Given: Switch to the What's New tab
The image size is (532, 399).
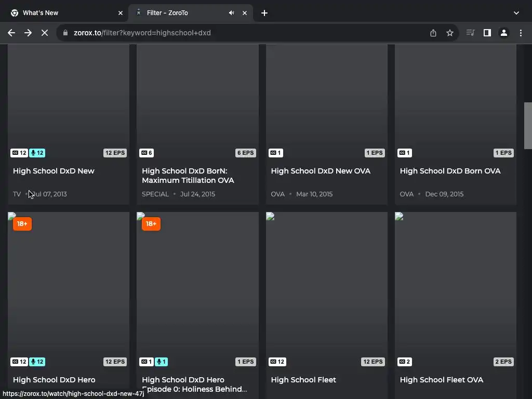Looking at the screenshot, I should click(x=64, y=13).
